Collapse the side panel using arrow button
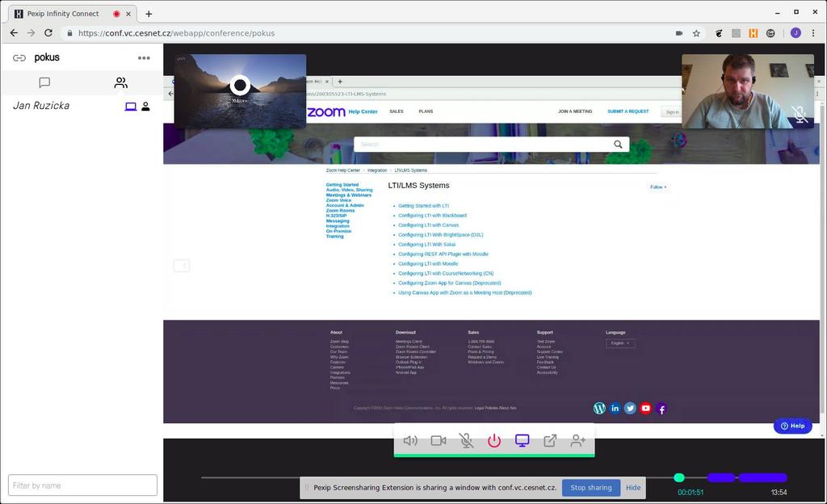Screen dimensions: 827x504 182,265
